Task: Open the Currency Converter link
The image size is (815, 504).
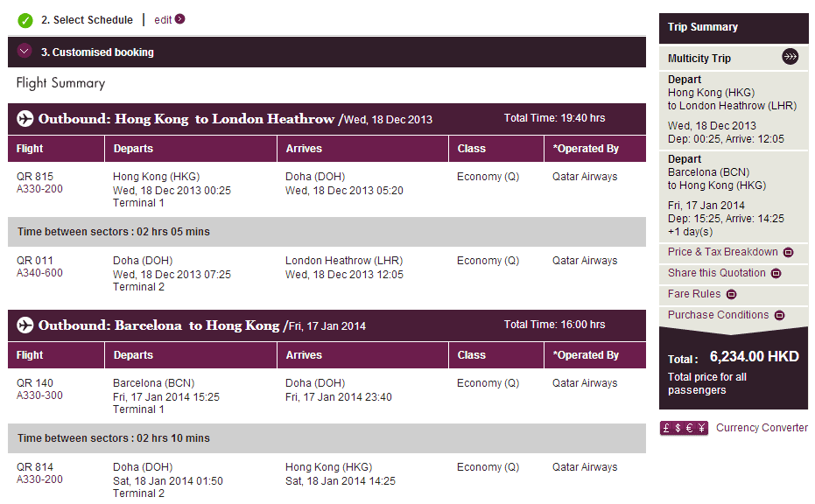Action: (762, 428)
